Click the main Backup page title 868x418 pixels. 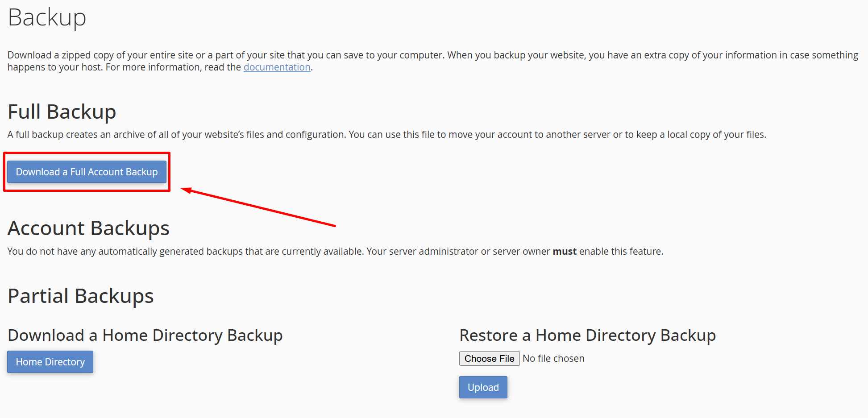point(47,18)
